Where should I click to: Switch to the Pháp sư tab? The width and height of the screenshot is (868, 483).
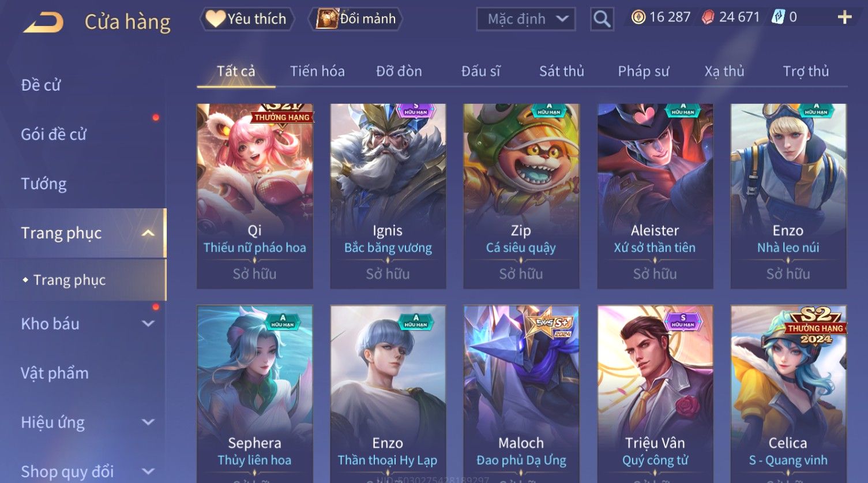point(644,71)
